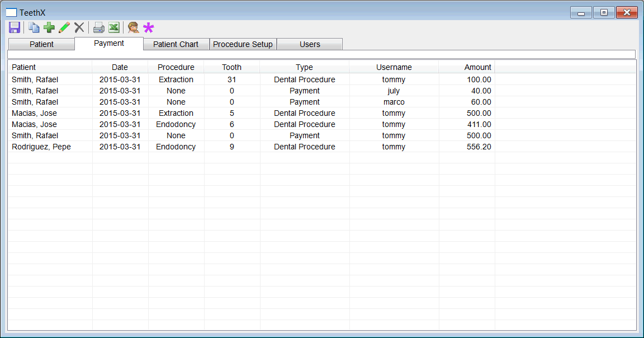
Task: Click the amount 556.20
Action: pos(479,147)
